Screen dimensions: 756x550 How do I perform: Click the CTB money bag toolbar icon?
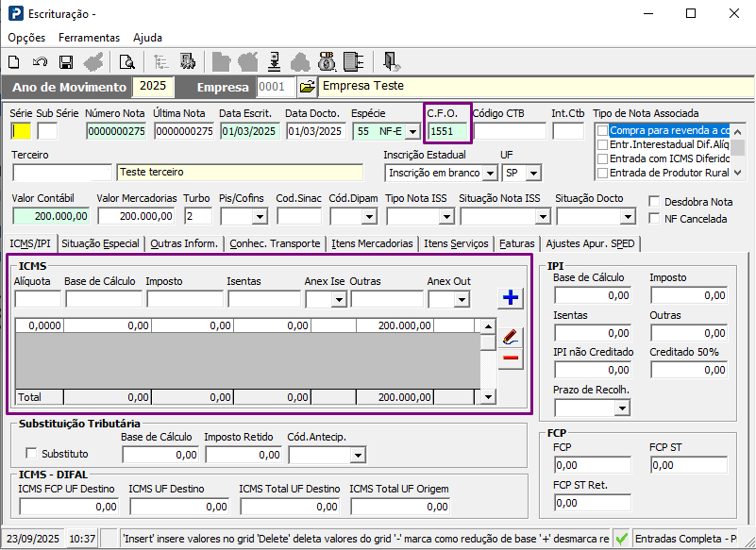[x=327, y=62]
